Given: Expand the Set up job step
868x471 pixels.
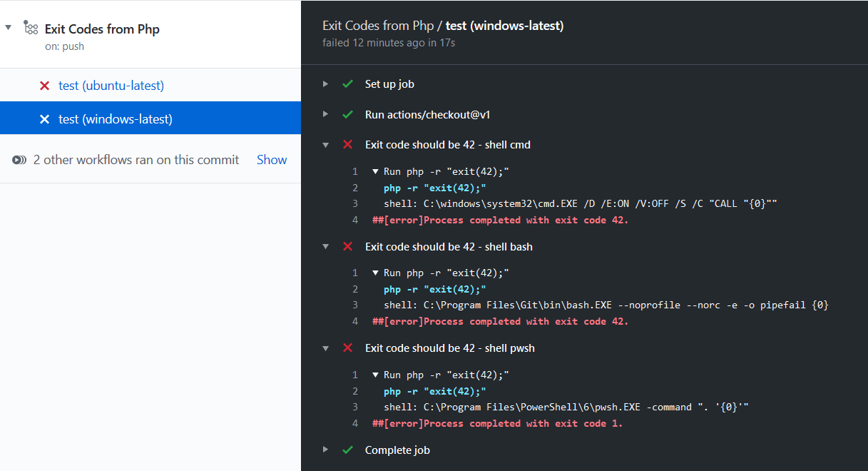Looking at the screenshot, I should click(x=325, y=84).
